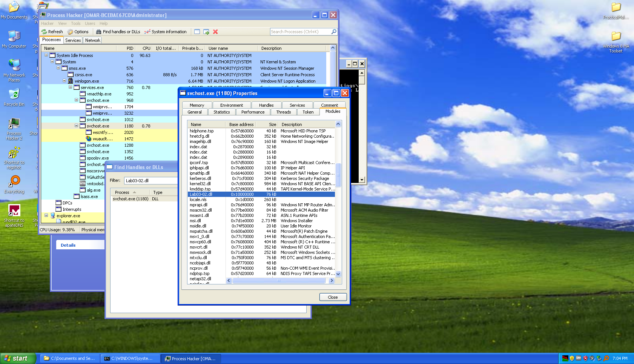Open the Threads tab in svchost Properties
Viewport: 634px width, 364px height.
[283, 112]
